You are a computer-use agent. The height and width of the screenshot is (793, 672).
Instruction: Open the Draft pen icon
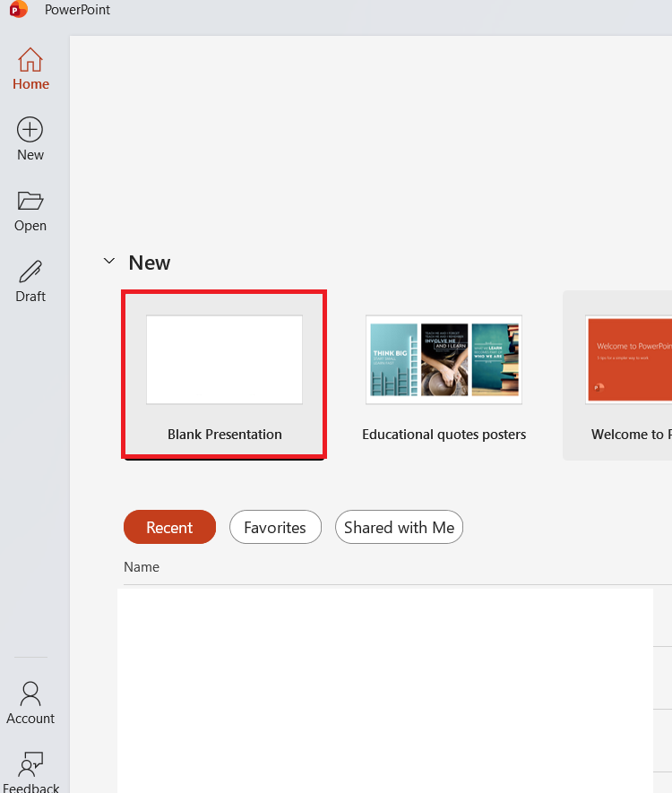[x=30, y=272]
